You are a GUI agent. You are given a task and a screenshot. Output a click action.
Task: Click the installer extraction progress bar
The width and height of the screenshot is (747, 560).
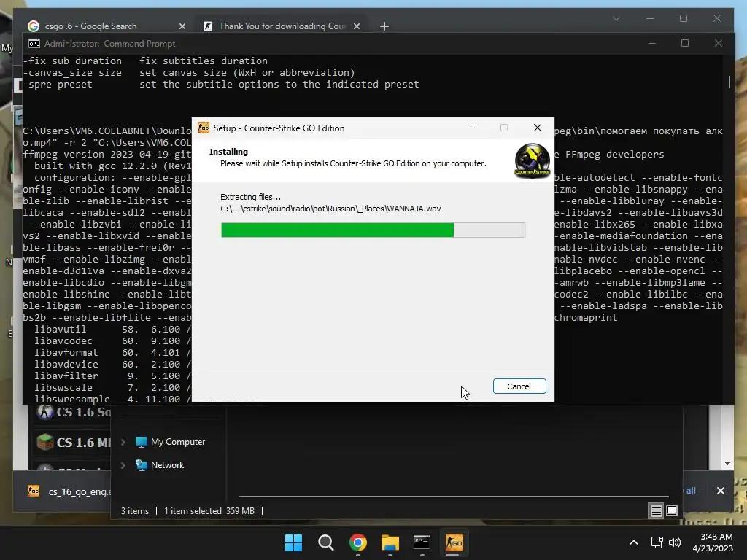[373, 230]
